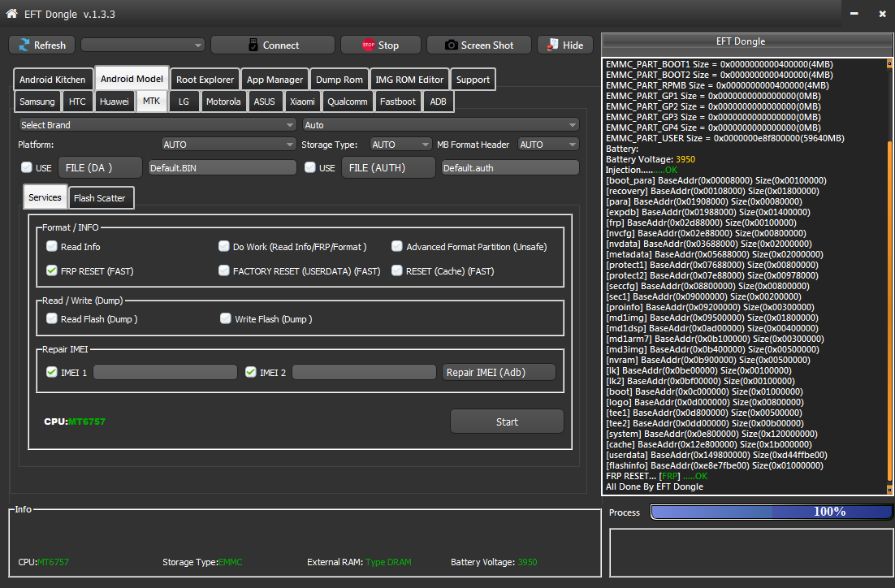Select the Qualcomm tab
The image size is (895, 588).
(348, 102)
